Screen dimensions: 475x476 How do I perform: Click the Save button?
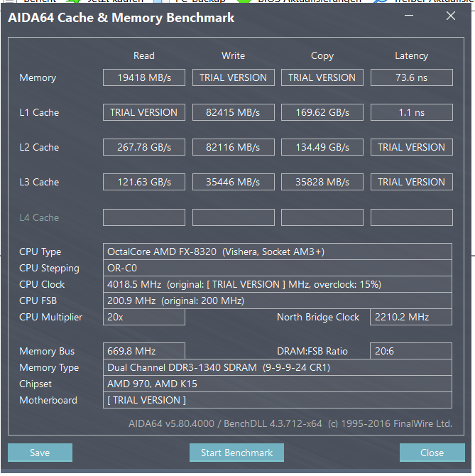(x=40, y=453)
